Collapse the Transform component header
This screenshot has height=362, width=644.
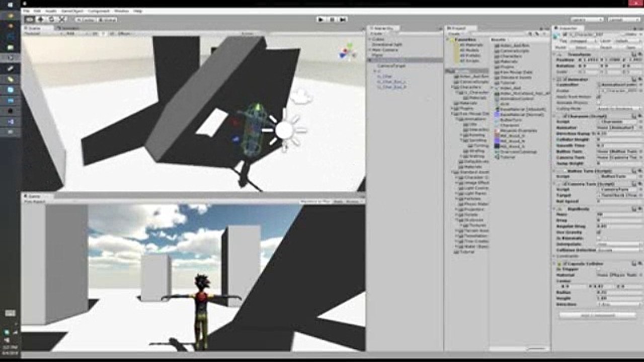point(598,54)
